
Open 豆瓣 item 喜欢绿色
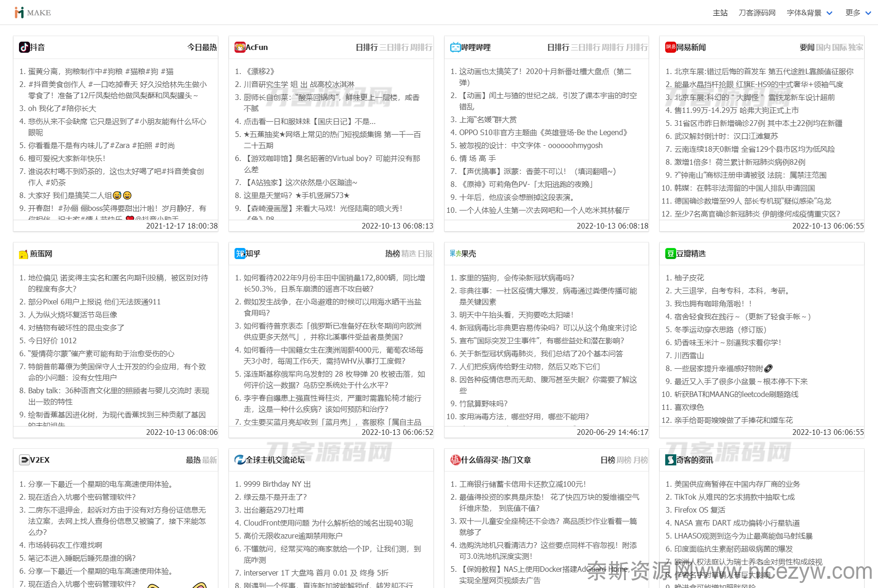tap(689, 407)
